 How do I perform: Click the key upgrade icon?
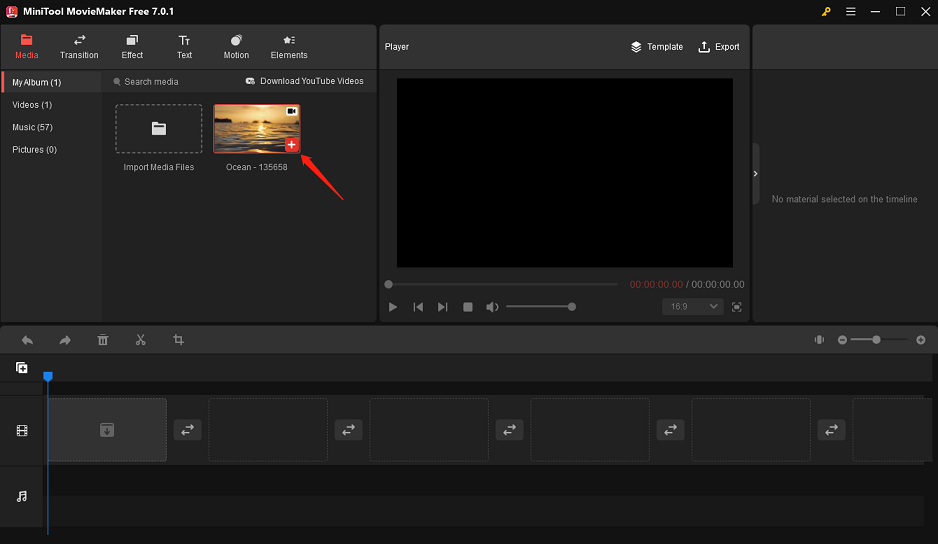coord(826,11)
